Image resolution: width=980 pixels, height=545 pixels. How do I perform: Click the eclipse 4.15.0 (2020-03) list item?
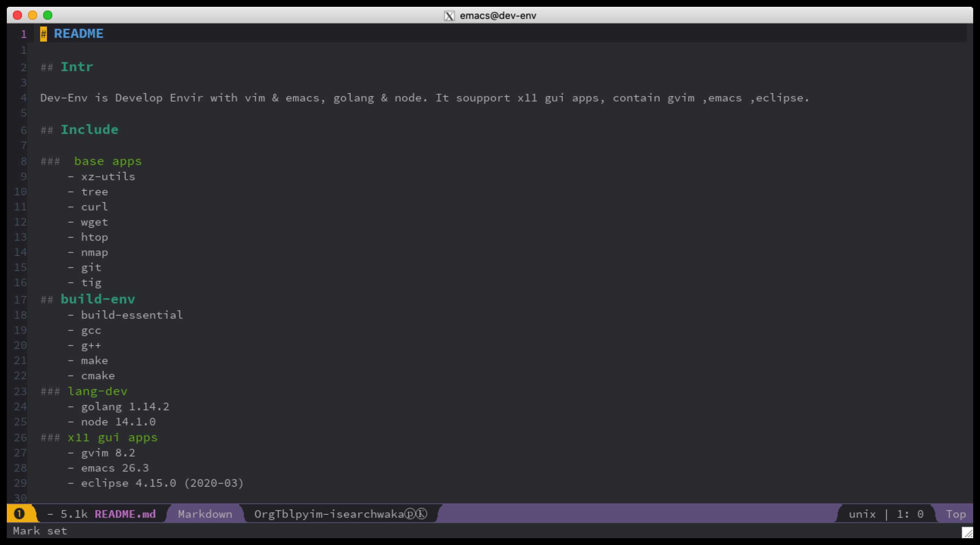click(x=162, y=483)
